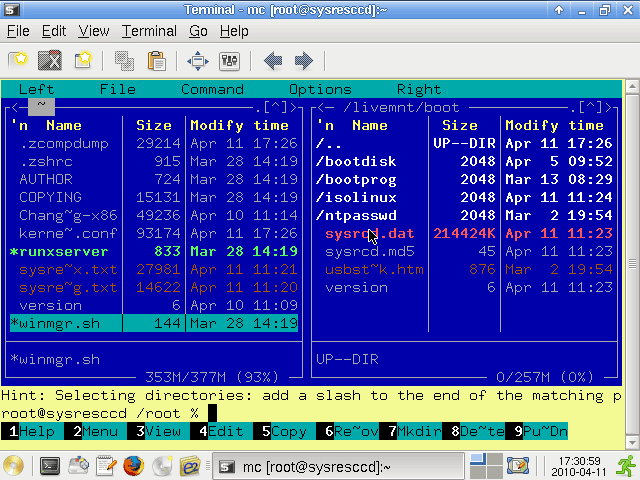
Task: Go to previous tab arrow icon
Action: pos(273,61)
